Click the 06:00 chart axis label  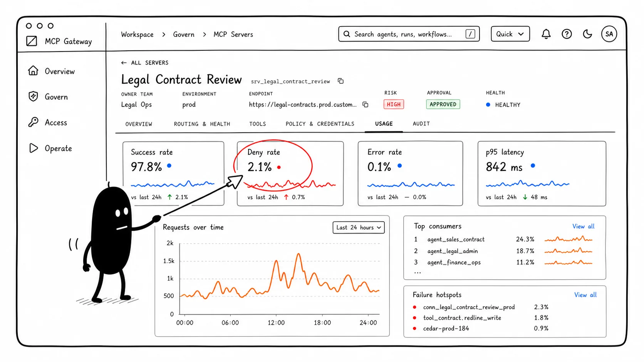230,323
